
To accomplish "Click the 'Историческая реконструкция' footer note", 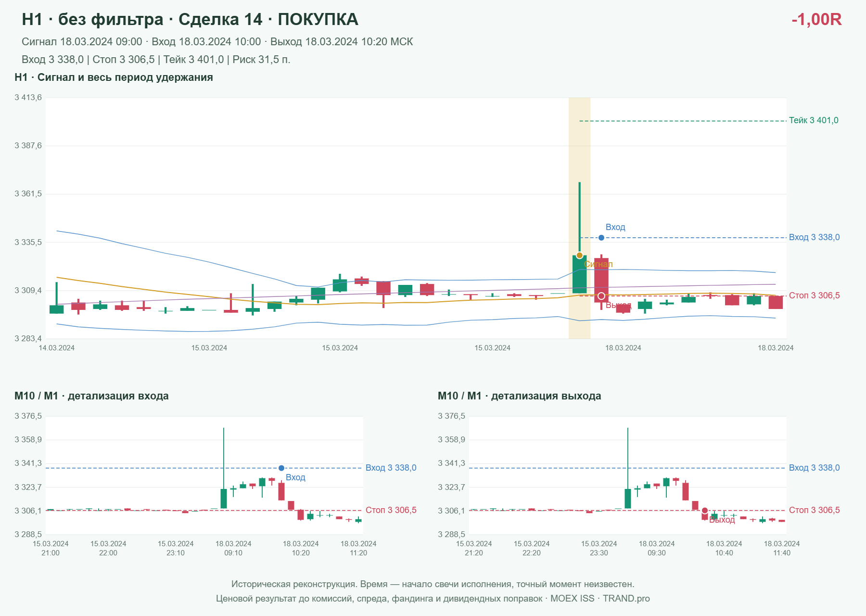I will (x=433, y=584).
